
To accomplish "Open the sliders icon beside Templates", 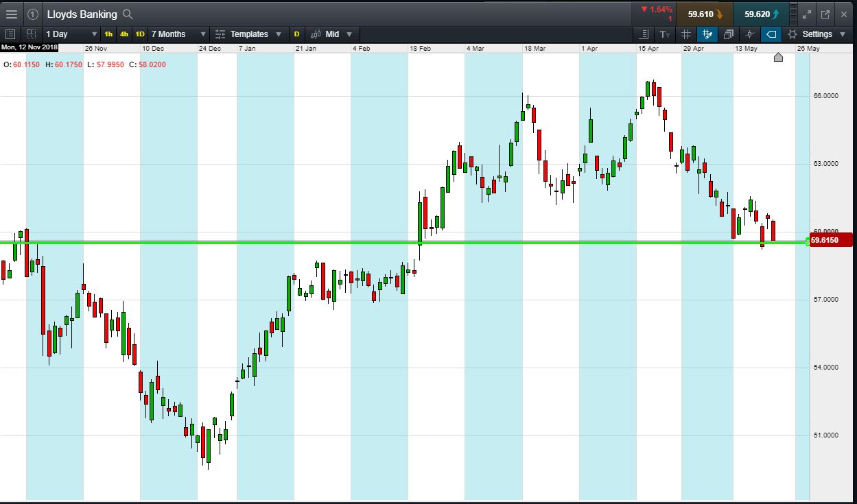I will point(220,34).
